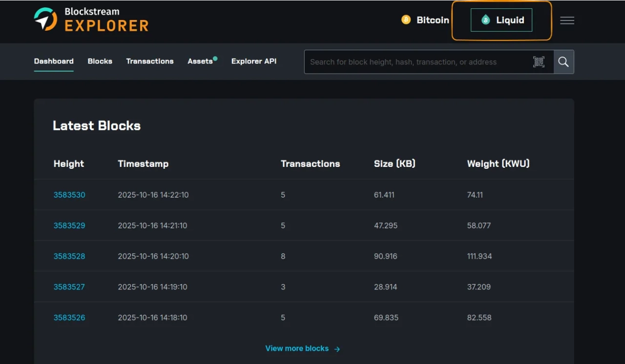The width and height of the screenshot is (625, 364).
Task: Click the arrow next to View more blocks
Action: [337, 349]
